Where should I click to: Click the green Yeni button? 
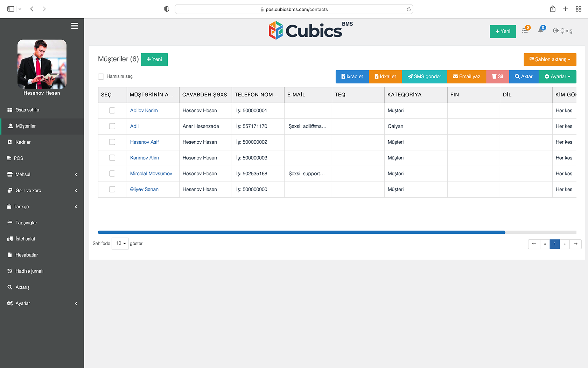click(x=154, y=59)
